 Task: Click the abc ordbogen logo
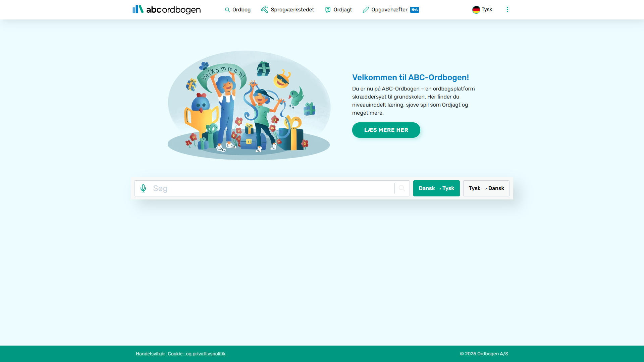coord(166,9)
